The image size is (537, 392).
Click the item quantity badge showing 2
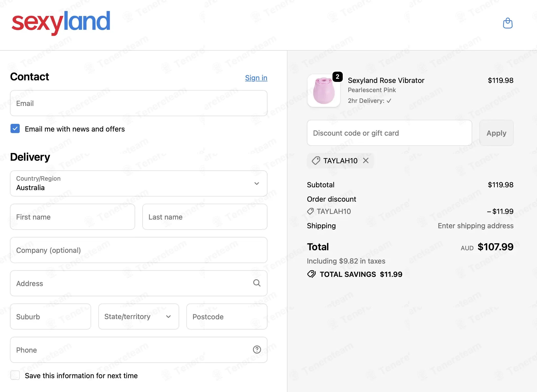coord(337,77)
